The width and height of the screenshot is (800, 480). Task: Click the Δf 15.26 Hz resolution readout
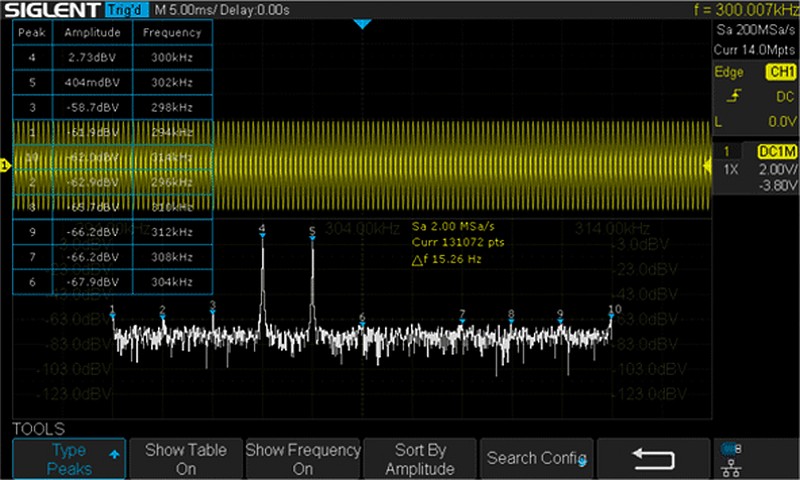(x=446, y=260)
